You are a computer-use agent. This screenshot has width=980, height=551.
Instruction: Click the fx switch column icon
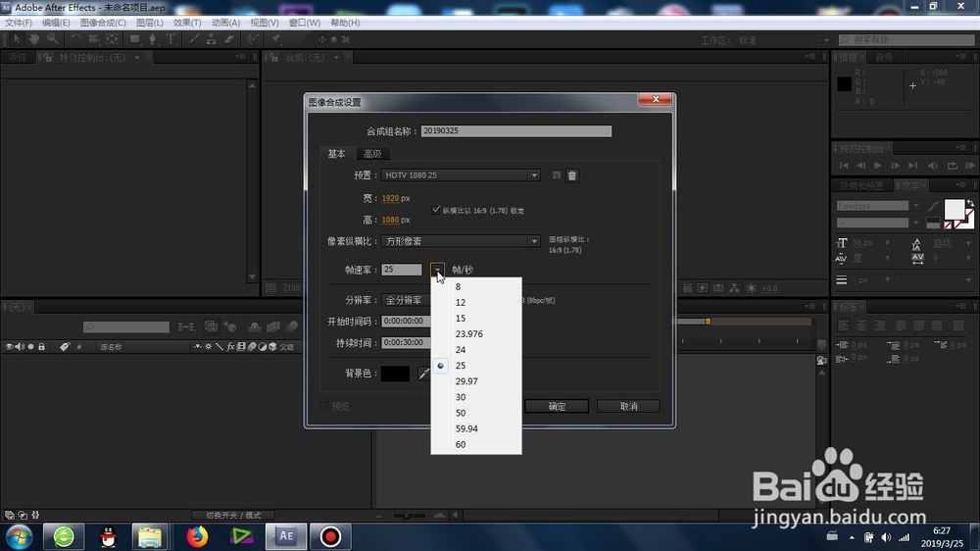[x=230, y=346]
